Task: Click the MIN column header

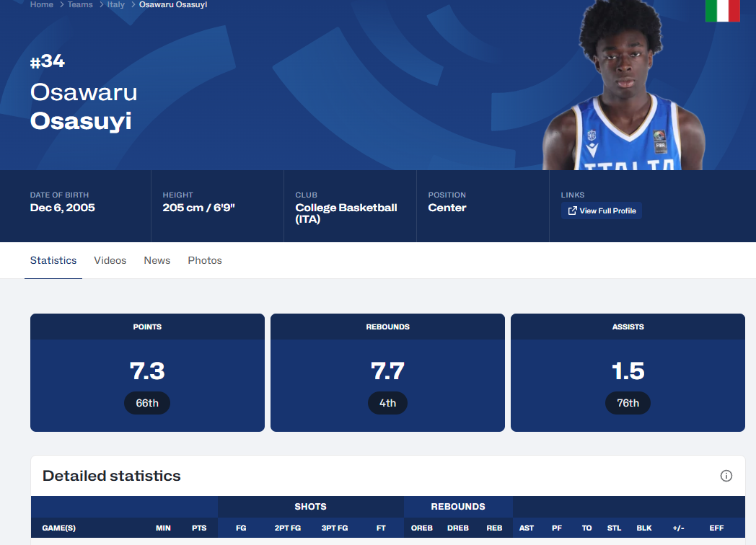Action: point(163,528)
